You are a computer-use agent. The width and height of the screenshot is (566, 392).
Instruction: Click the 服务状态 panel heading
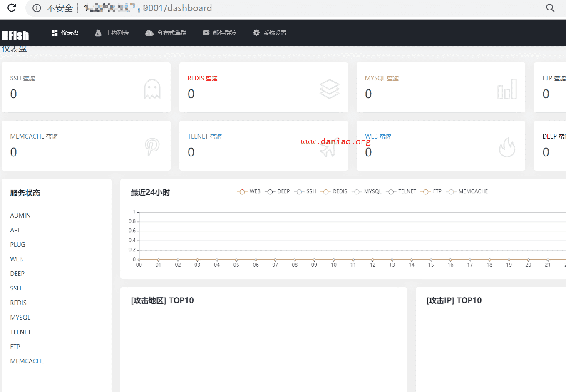(x=25, y=193)
